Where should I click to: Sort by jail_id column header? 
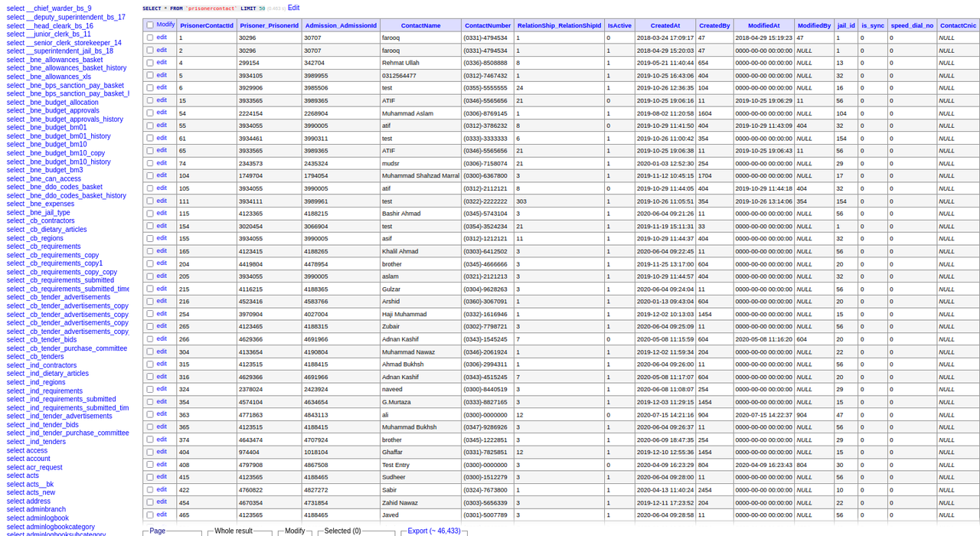pos(846,25)
